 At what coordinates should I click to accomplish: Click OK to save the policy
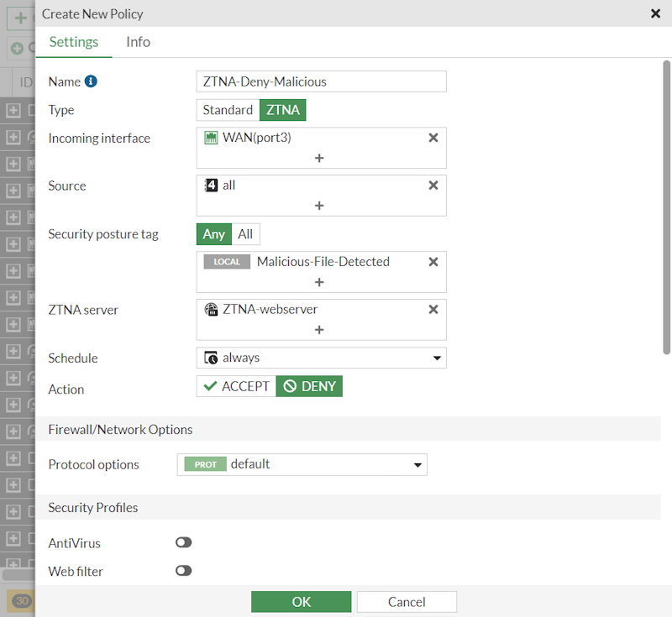[301, 601]
